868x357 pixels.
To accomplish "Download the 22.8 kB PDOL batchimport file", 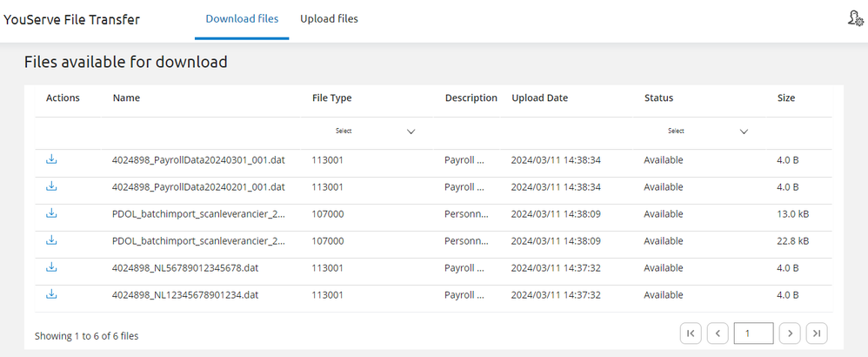I will (x=51, y=240).
